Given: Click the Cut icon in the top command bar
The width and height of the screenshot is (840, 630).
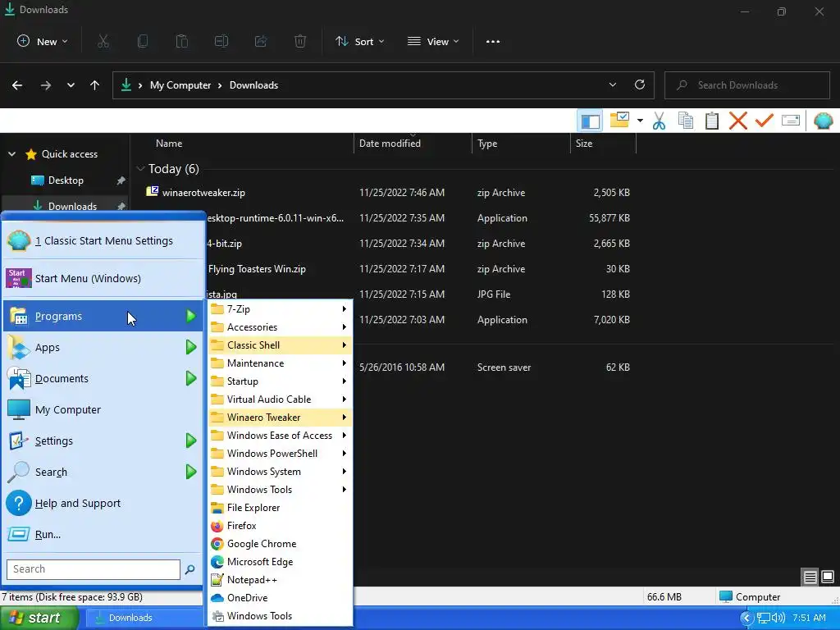Looking at the screenshot, I should [103, 41].
